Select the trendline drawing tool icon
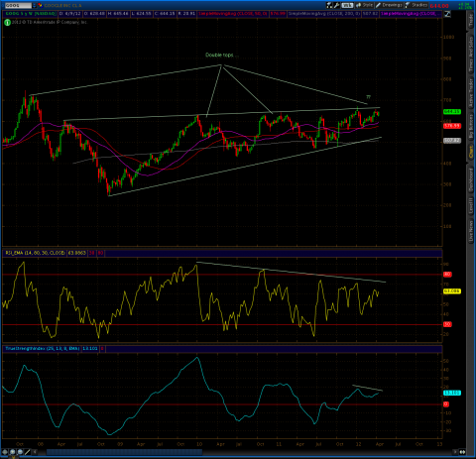This screenshot has height=459, width=476. click(x=28, y=452)
